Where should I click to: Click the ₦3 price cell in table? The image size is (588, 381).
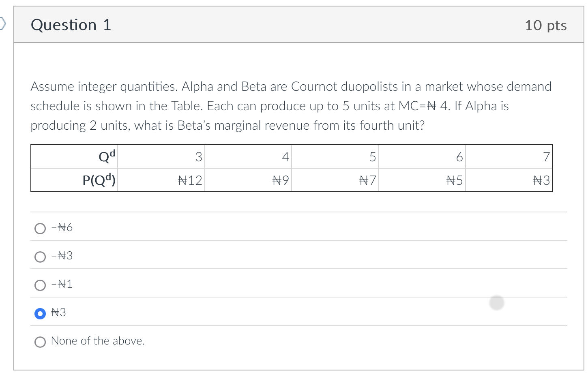click(541, 180)
